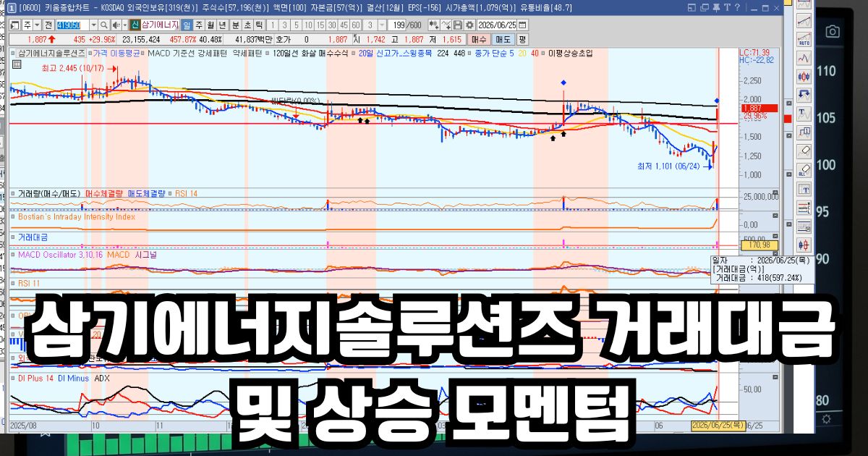The width and height of the screenshot is (868, 456).
Task: Select the AUTO trend line tool
Action: click(x=804, y=39)
